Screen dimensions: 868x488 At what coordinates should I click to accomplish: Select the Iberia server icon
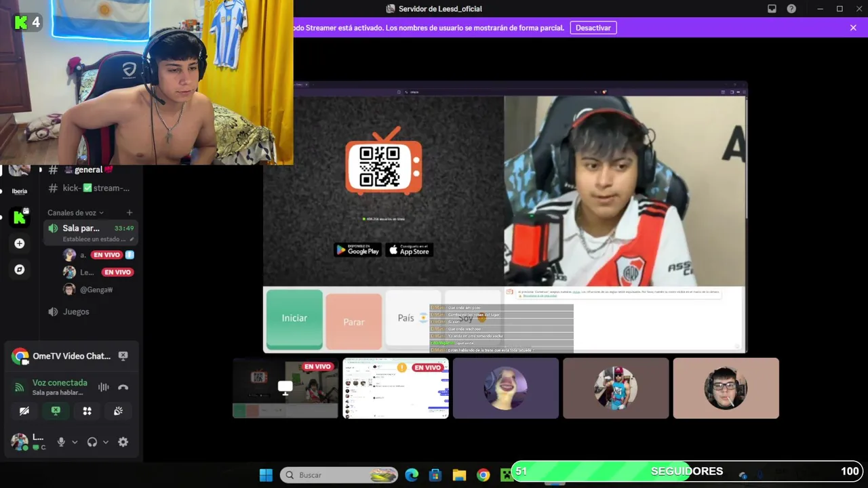click(x=20, y=191)
